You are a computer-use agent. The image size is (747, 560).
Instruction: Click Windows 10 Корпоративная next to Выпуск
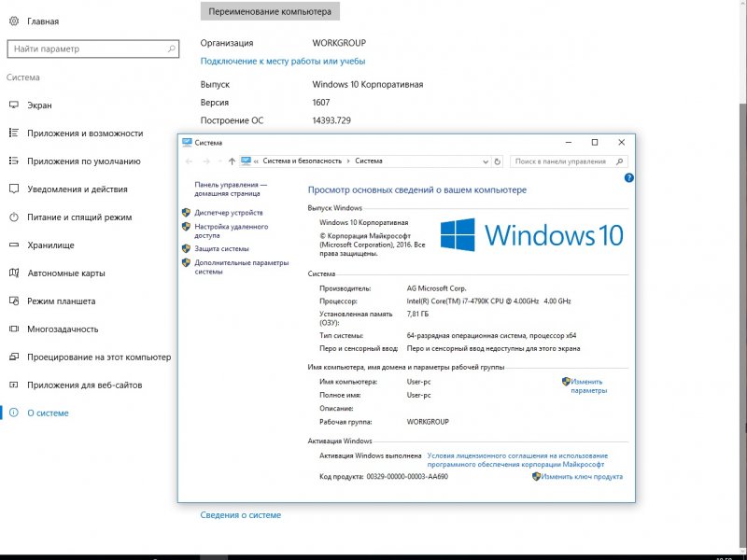368,84
